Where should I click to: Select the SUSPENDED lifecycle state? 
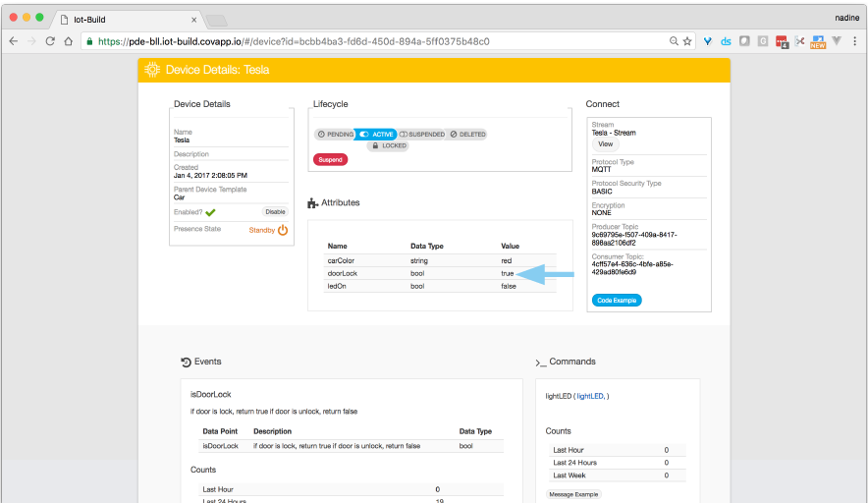click(x=422, y=134)
